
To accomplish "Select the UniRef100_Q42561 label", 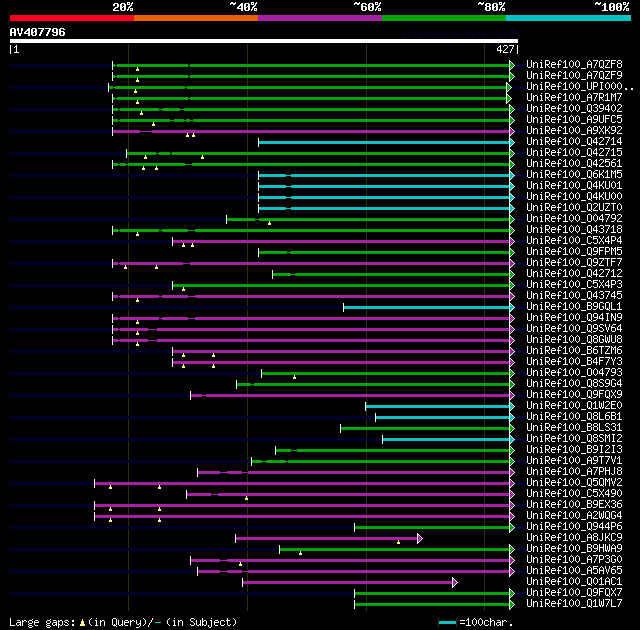I will point(574,164).
